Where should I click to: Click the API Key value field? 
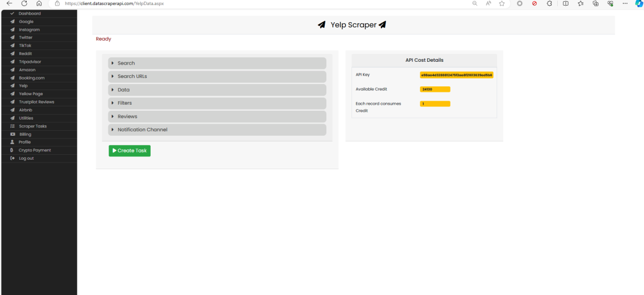pos(456,75)
